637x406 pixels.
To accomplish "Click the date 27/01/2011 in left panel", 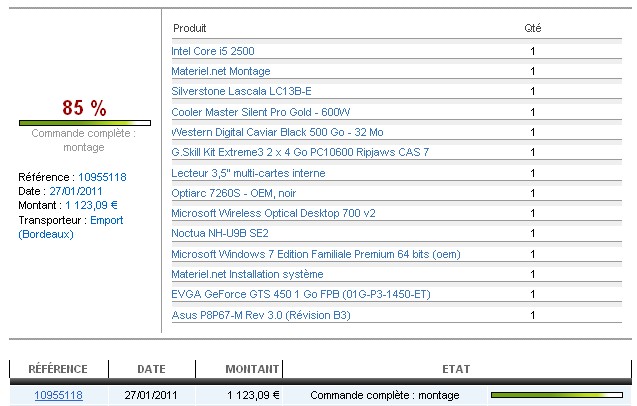I will tap(76, 191).
